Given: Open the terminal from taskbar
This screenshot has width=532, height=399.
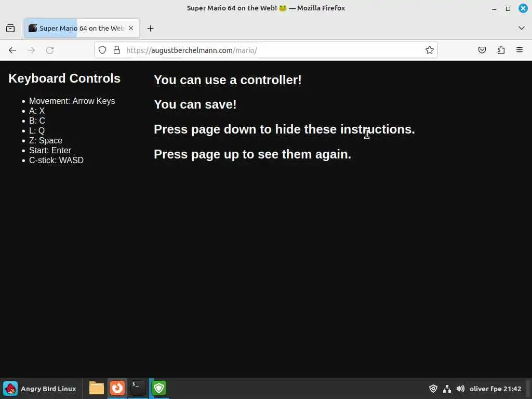Looking at the screenshot, I should (138, 388).
